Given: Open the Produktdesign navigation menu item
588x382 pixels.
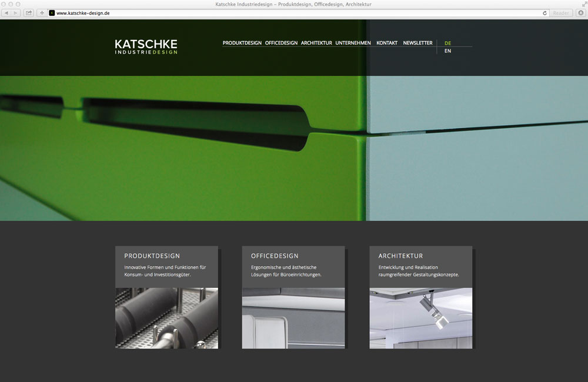Looking at the screenshot, I should [x=242, y=43].
